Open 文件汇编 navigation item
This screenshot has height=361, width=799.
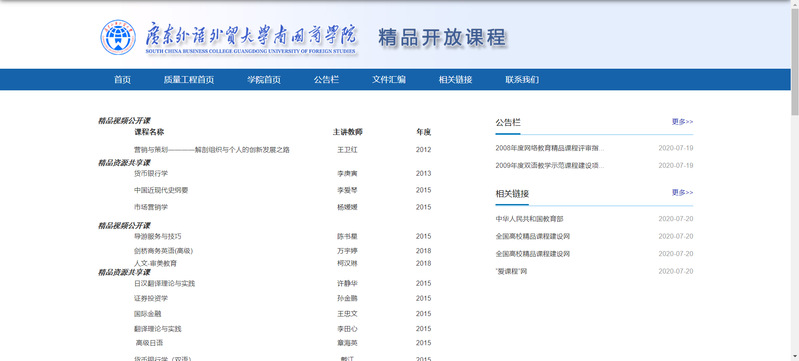389,80
